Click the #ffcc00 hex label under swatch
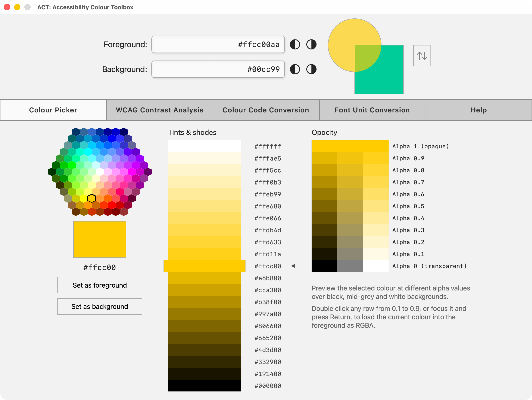Screen dimensions: 532x400 (100, 267)
